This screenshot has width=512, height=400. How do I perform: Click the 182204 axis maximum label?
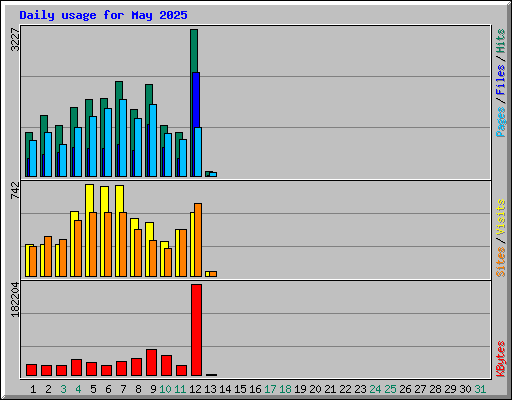(15, 300)
